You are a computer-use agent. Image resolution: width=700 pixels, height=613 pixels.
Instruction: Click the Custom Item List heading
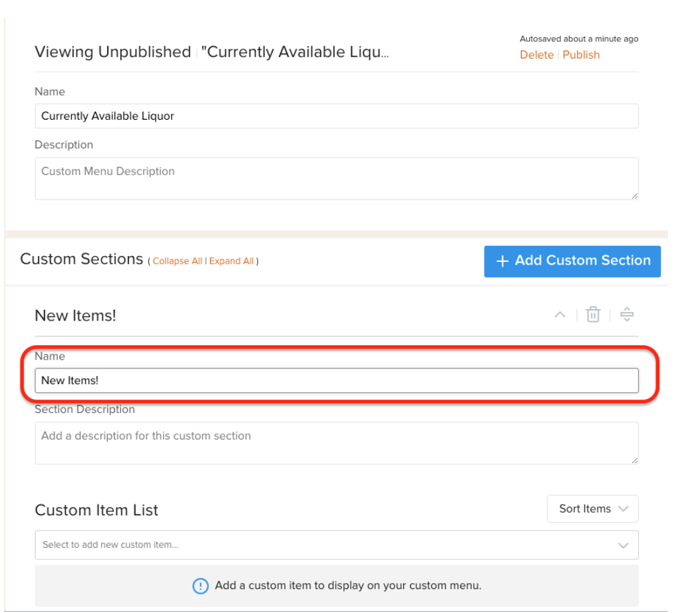96,510
